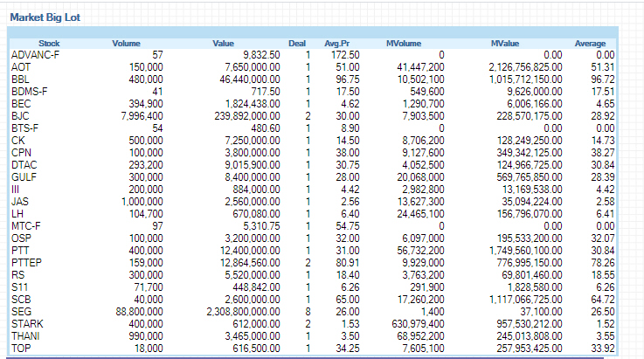Select STARK MVolume 630,979,400
The height and width of the screenshot is (359, 644).
pyautogui.click(x=418, y=324)
